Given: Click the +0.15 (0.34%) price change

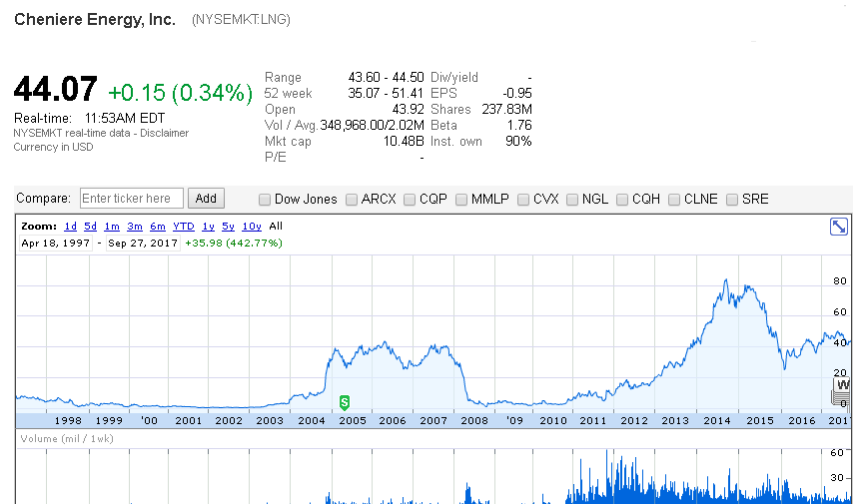Looking at the screenshot, I should click(x=180, y=93).
